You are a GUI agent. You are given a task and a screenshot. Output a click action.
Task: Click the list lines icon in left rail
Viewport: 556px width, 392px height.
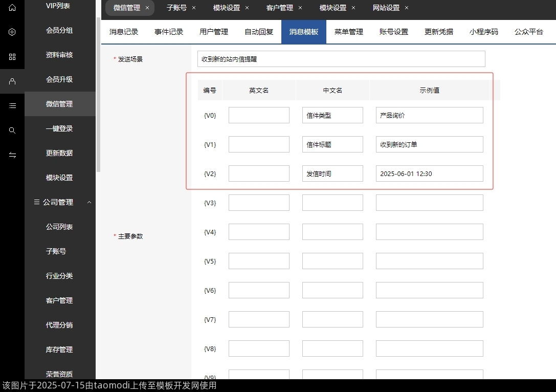coord(12,106)
